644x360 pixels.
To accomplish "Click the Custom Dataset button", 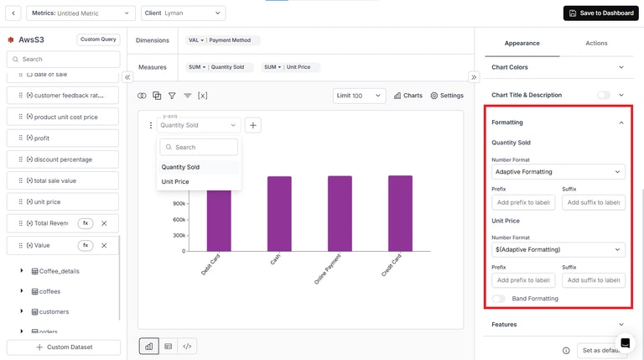I will pos(64,347).
